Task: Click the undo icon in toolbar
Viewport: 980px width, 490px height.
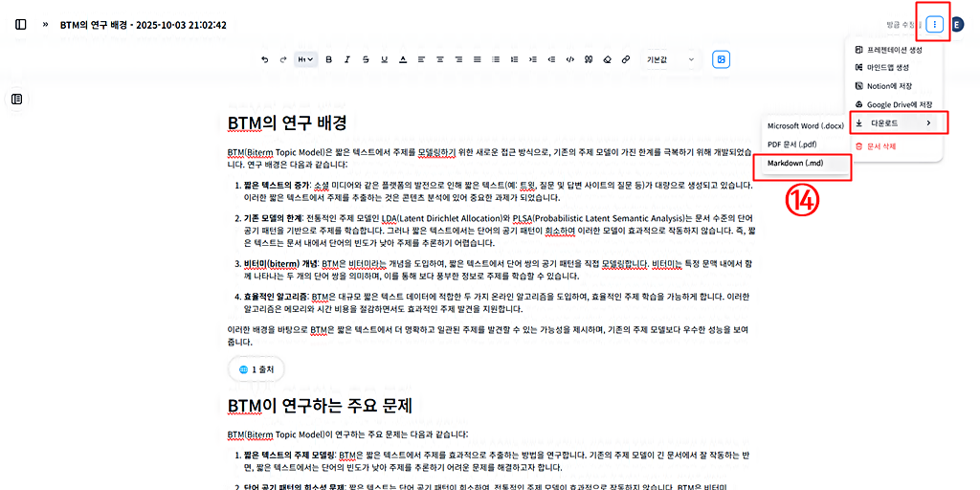Action: [265, 59]
